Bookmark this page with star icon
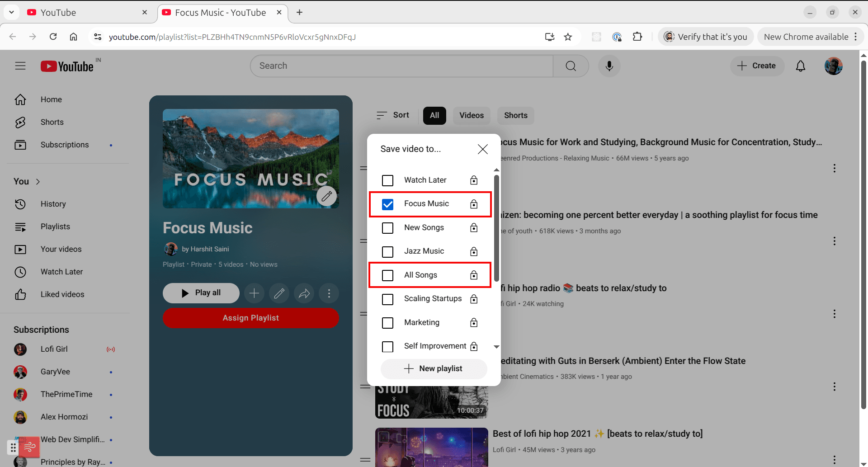Viewport: 868px width, 467px height. coord(568,37)
